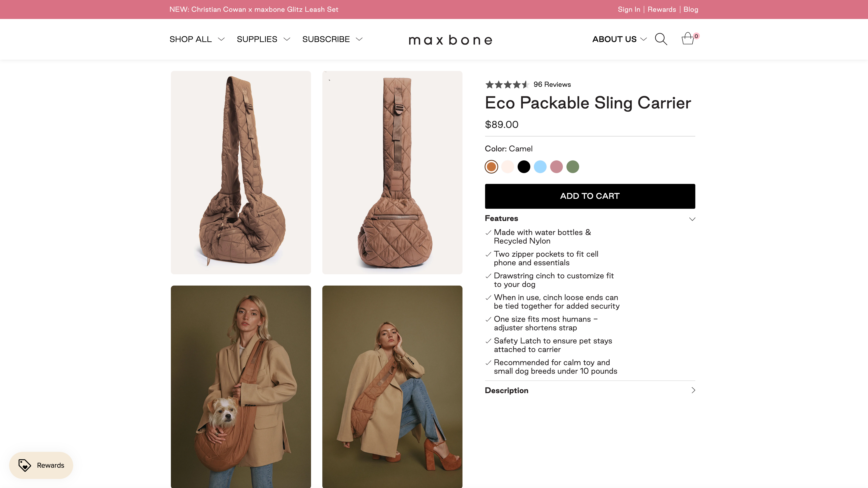
Task: View the model with dog photo
Action: (x=241, y=386)
